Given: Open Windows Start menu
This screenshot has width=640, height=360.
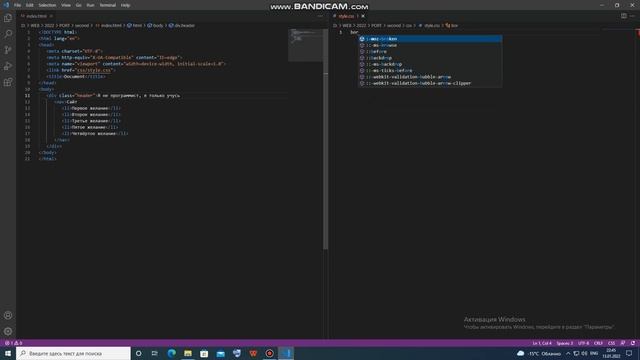Looking at the screenshot, I should 8,353.
